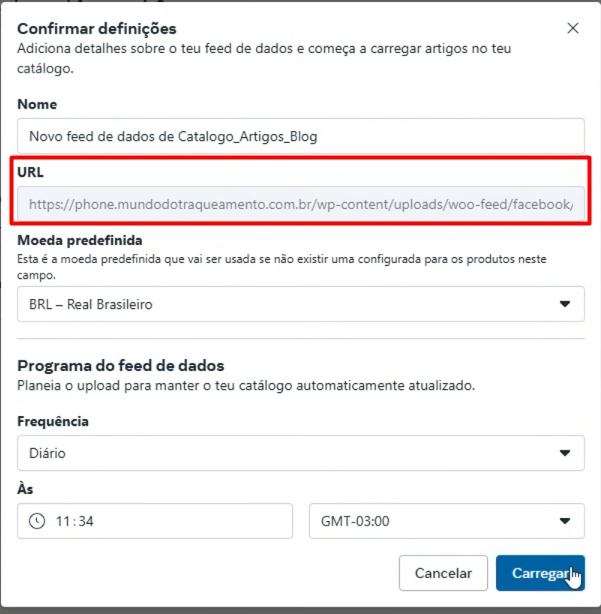Close the Confirmar definições dialog
The height and width of the screenshot is (614, 601).
[x=573, y=28]
